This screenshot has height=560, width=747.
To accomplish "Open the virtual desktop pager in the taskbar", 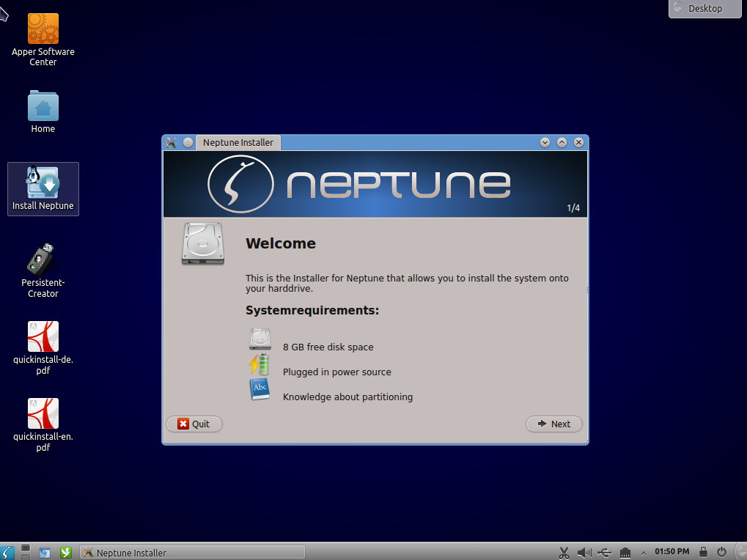I will tap(26, 553).
